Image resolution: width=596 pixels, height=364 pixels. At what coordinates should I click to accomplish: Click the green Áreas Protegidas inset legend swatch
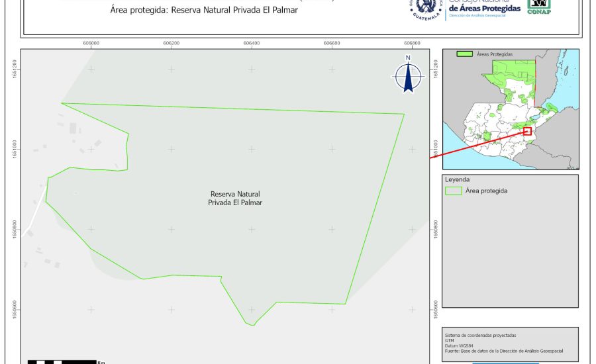[465, 54]
